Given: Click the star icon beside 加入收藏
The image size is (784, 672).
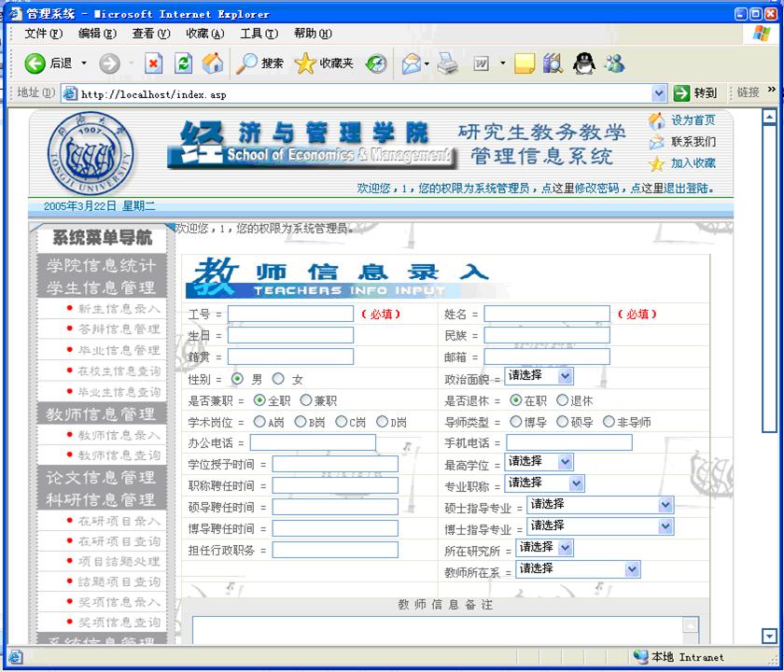Looking at the screenshot, I should click(x=656, y=163).
